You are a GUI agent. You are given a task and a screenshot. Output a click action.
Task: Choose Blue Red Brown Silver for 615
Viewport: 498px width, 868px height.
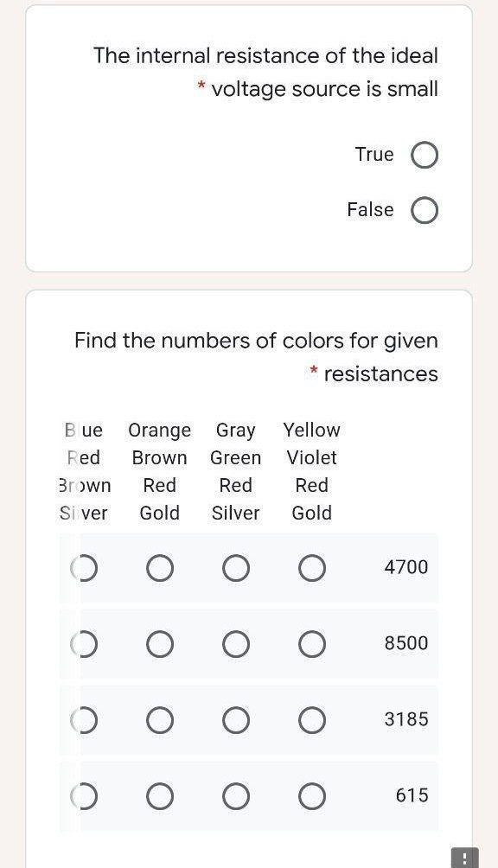(x=84, y=796)
